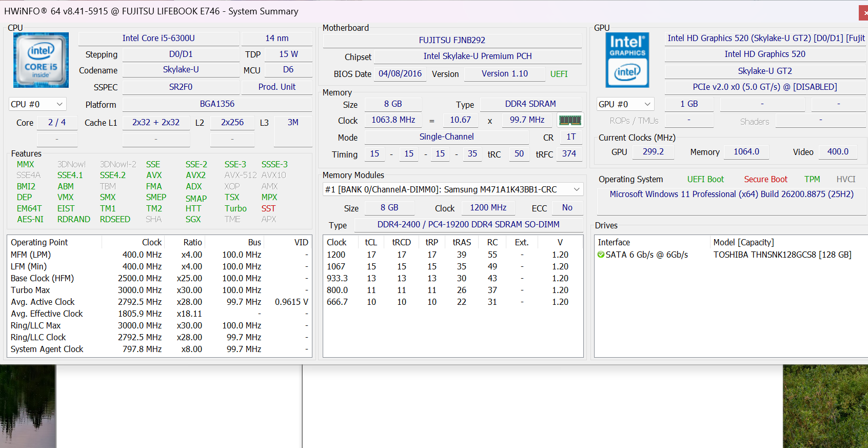The width and height of the screenshot is (868, 448).
Task: Click the Turbo feature flag
Action: (x=235, y=208)
